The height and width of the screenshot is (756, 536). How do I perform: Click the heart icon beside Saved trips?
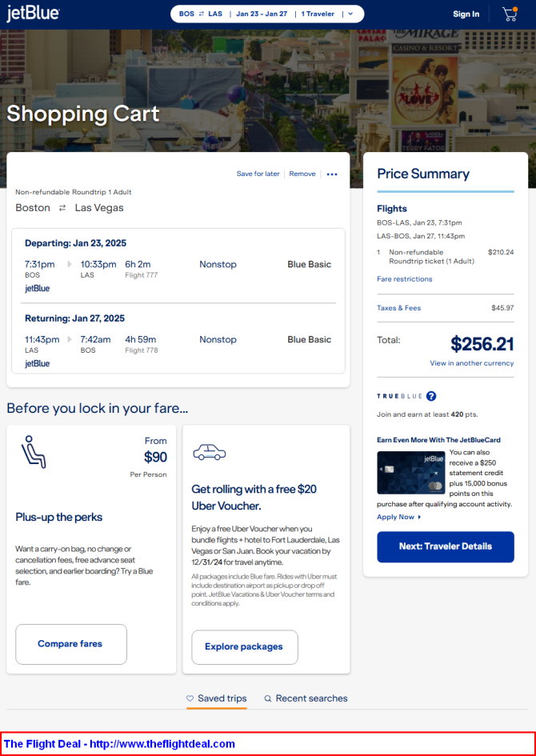point(190,698)
